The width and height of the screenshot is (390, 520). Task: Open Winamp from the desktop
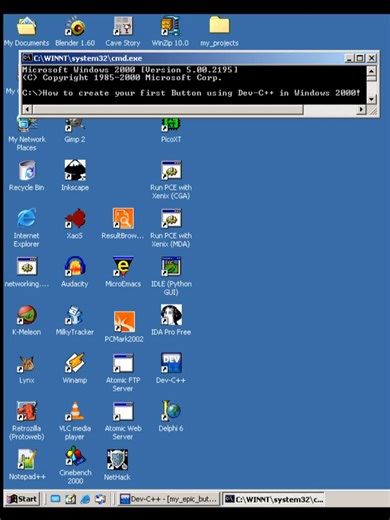[x=75, y=368]
